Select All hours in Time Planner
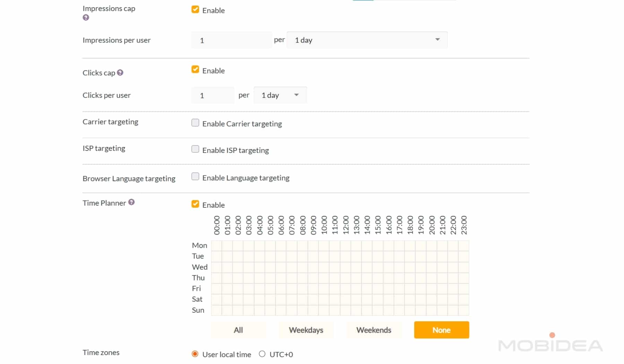 [x=238, y=330]
